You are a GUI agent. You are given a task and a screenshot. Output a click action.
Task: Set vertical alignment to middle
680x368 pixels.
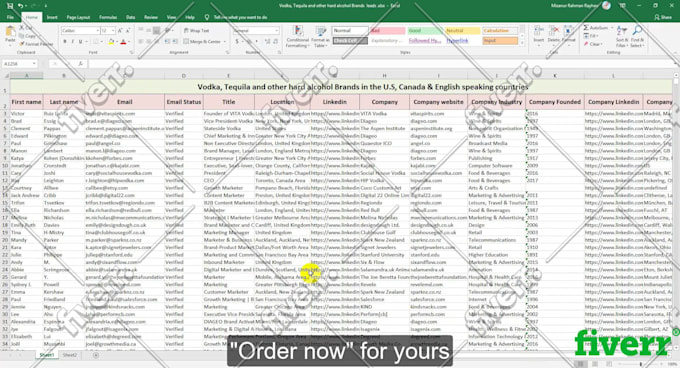pyautogui.click(x=149, y=30)
